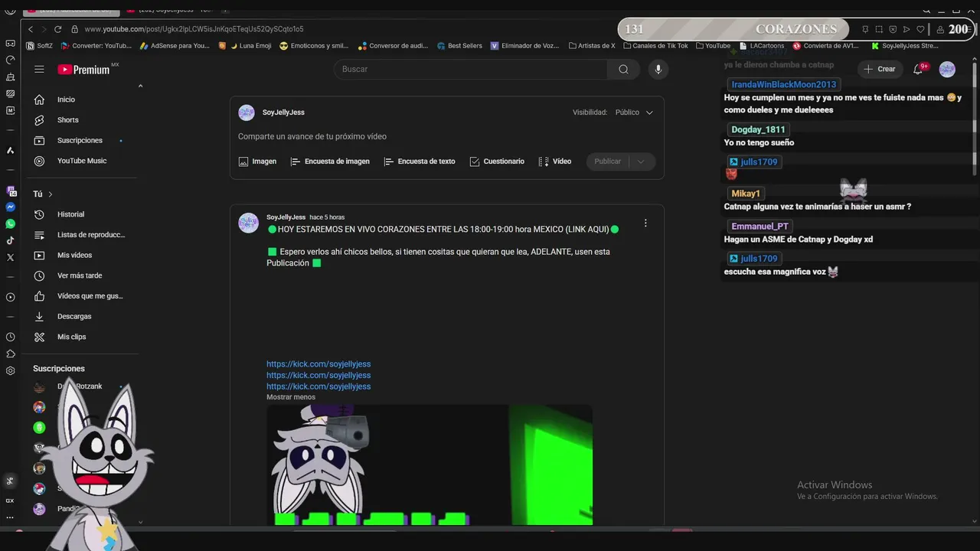Open SoyJellyJess channel name on post

point(286,217)
